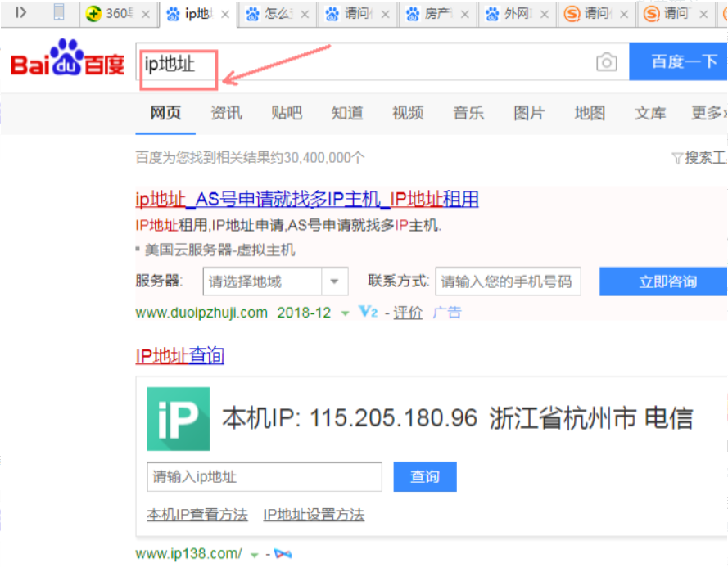The height and width of the screenshot is (572, 728).
Task: Click the 本机IP查看方法 link
Action: click(x=197, y=515)
